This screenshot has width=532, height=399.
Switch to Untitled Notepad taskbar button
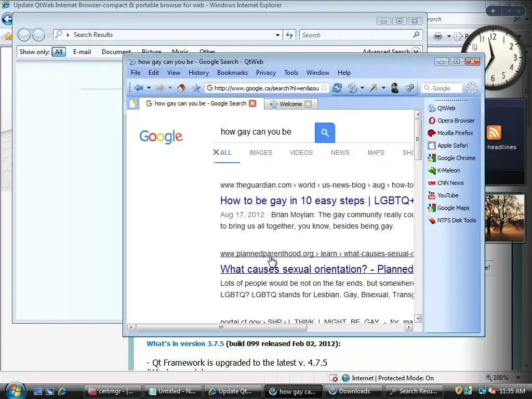(173, 391)
